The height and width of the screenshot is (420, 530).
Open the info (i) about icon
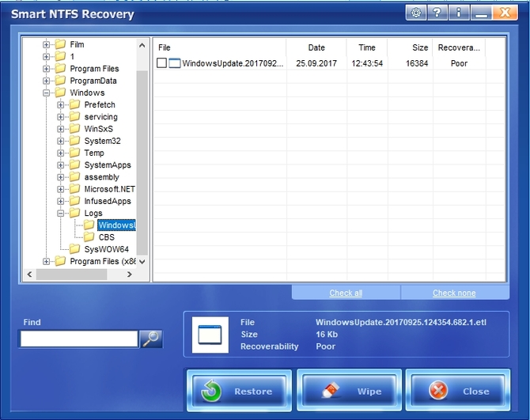(459, 13)
